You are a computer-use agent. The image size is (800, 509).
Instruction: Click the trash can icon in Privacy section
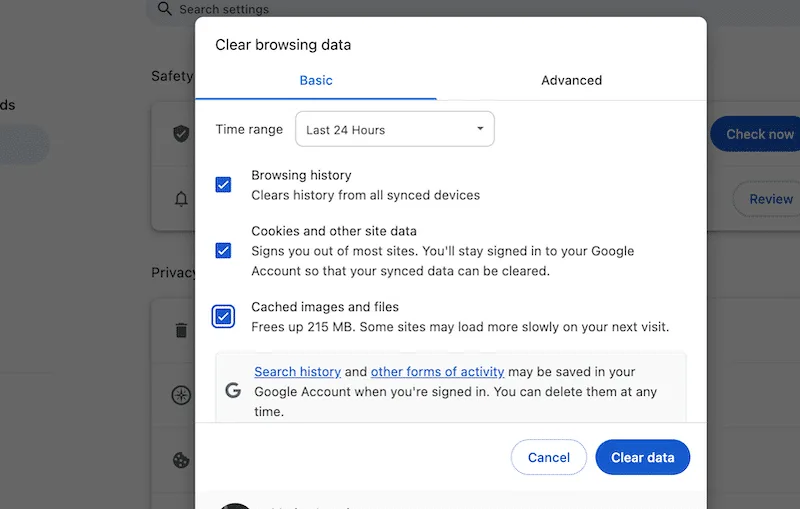pos(181,330)
